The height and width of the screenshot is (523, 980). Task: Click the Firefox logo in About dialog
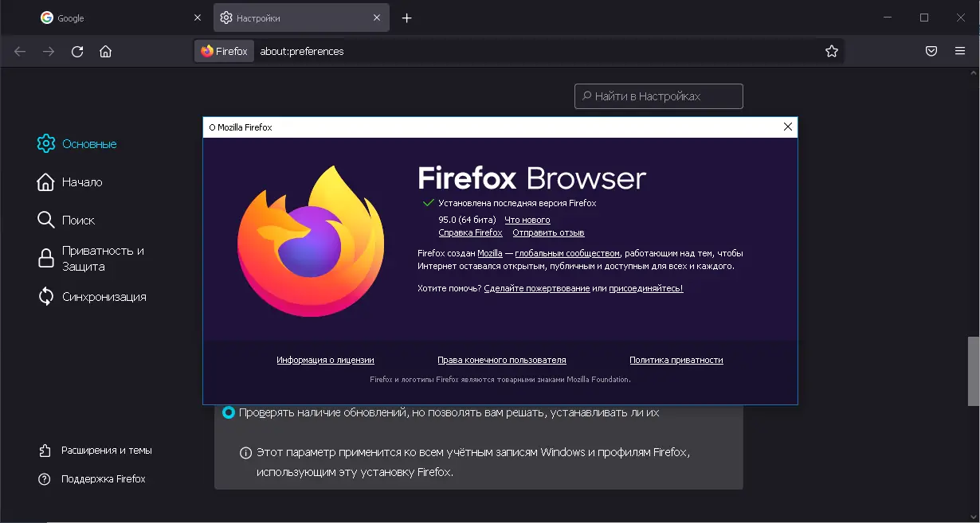[311, 243]
